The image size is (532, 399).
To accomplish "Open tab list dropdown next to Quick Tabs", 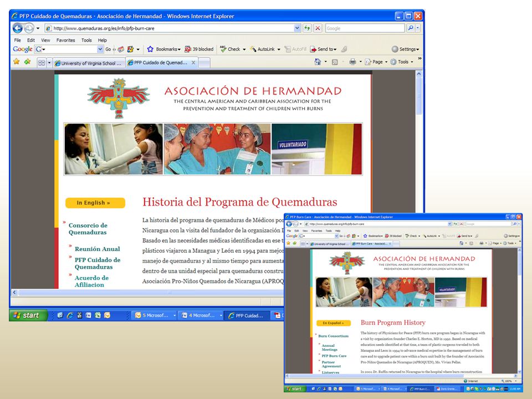I will [49, 63].
